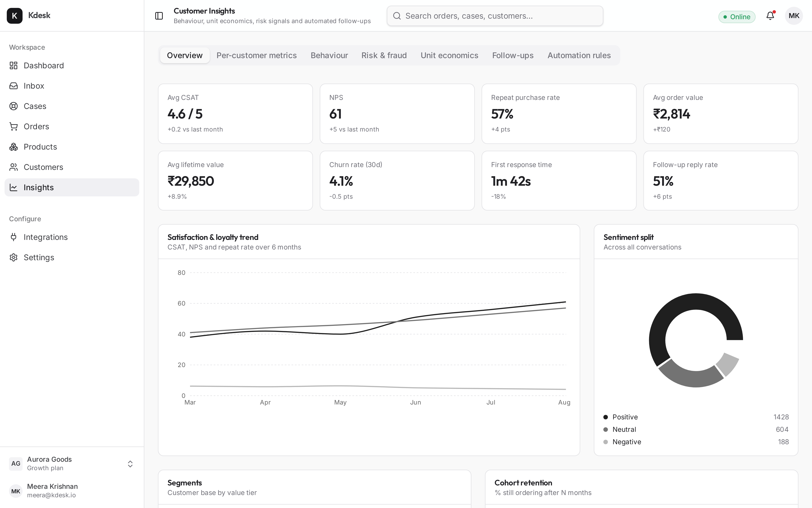Open Settings in sidebar
The image size is (812, 508).
[x=72, y=257]
